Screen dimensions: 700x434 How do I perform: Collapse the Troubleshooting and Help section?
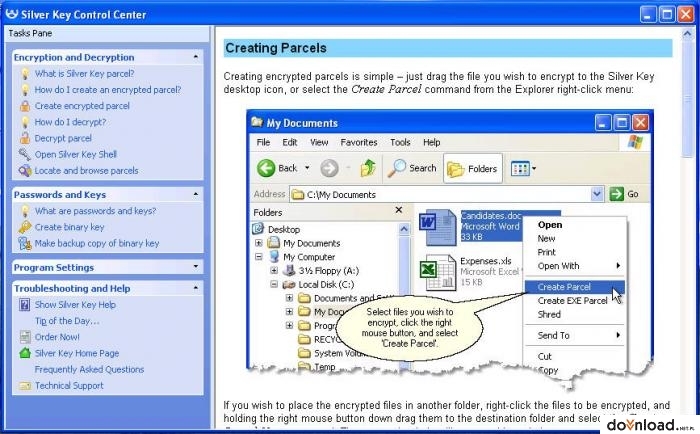tap(196, 288)
